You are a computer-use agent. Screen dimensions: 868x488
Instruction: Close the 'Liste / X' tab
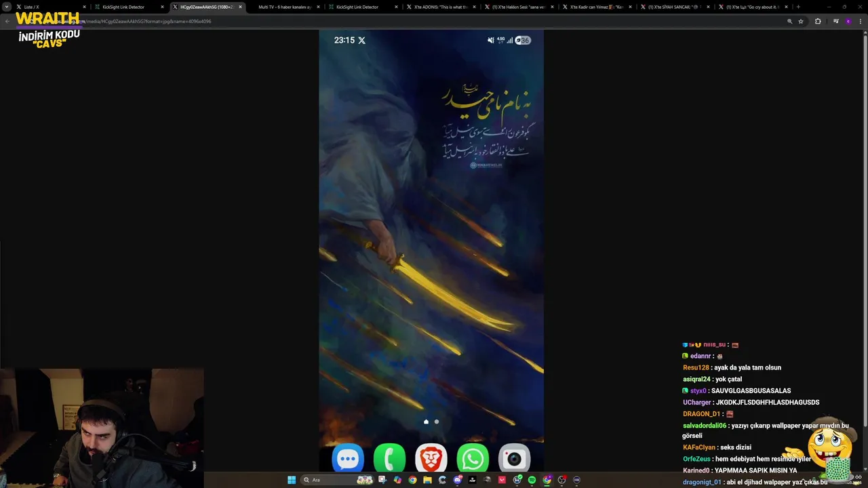coord(84,7)
